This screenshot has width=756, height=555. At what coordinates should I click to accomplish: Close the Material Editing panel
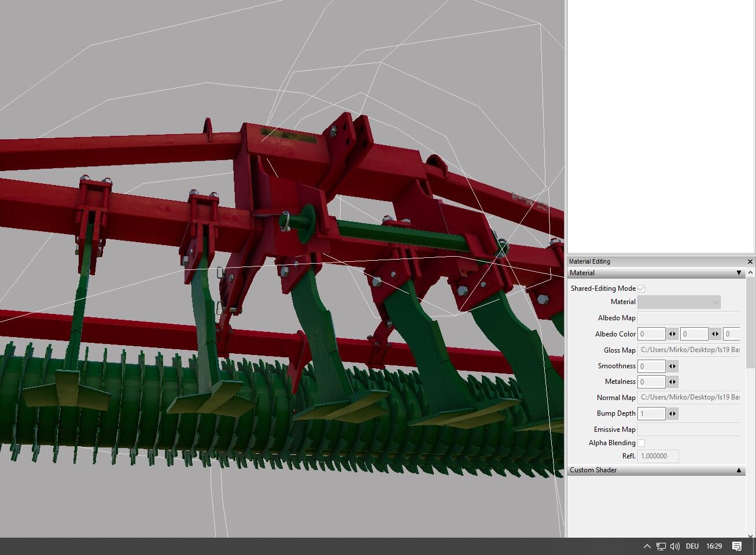point(750,261)
